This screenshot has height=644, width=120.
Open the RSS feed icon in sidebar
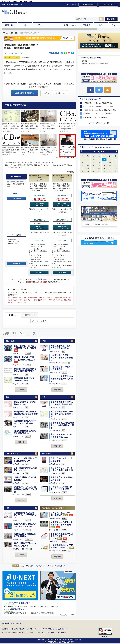[107, 90]
